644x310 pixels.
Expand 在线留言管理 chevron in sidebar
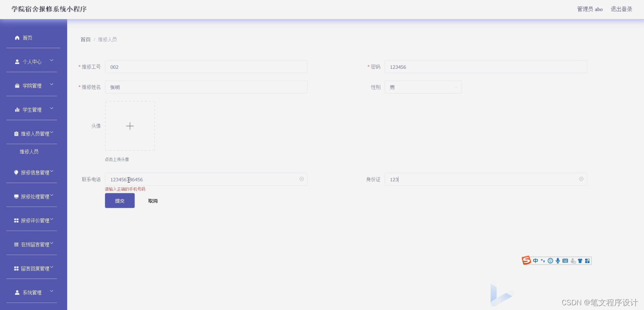tap(52, 243)
